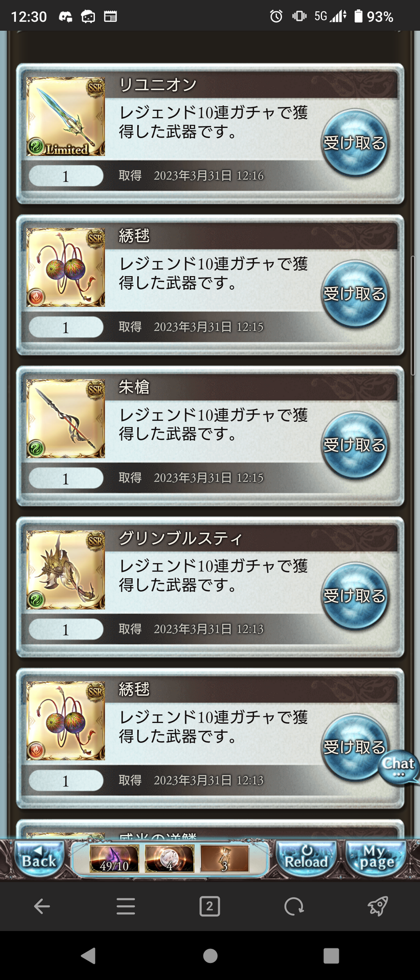Viewport: 420px width, 980px height.
Task: Reload the game page
Action: point(306,859)
